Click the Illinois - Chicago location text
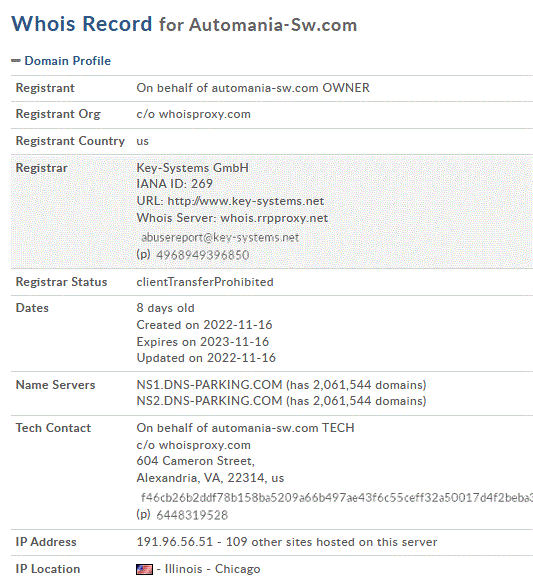533x582 pixels. pyautogui.click(x=212, y=569)
